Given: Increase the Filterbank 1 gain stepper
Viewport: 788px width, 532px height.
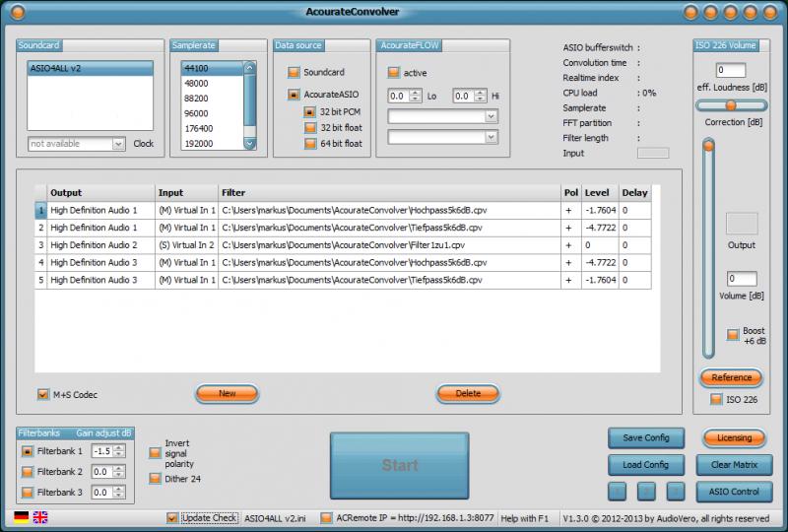Looking at the screenshot, I should click(118, 448).
